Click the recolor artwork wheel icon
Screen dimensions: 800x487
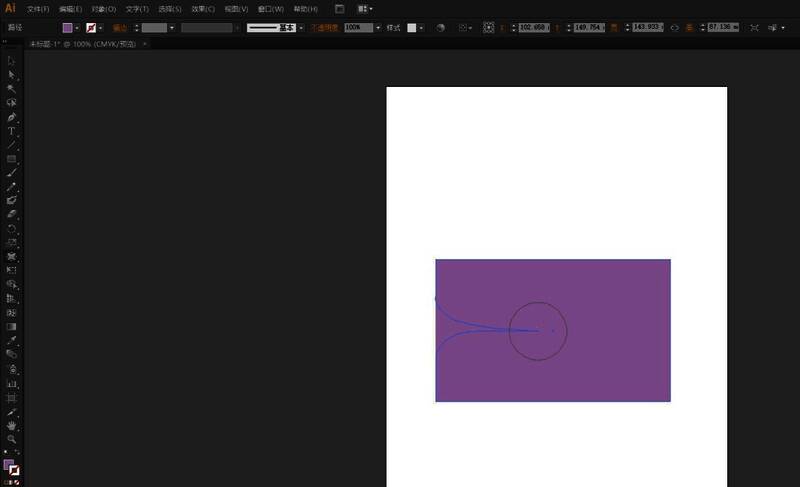click(441, 28)
